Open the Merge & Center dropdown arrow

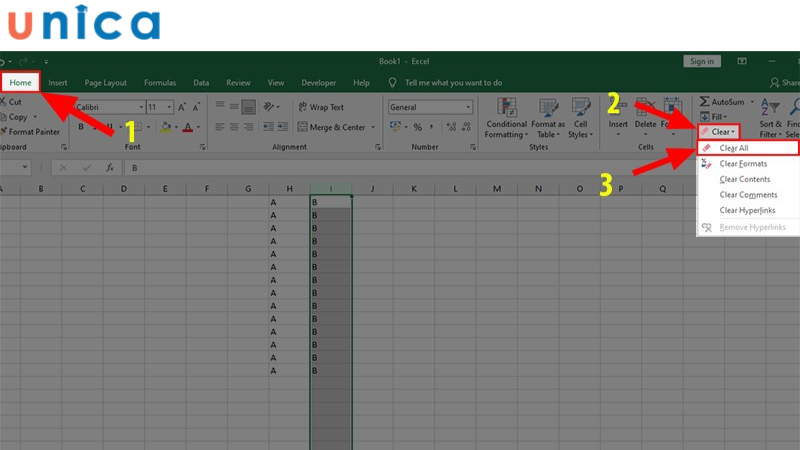pos(373,127)
